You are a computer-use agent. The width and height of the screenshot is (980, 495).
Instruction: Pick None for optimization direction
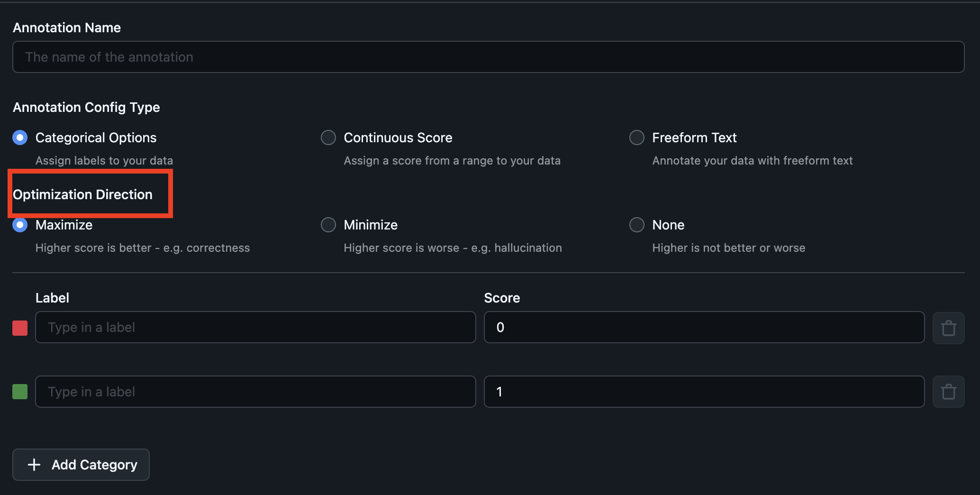click(x=636, y=225)
